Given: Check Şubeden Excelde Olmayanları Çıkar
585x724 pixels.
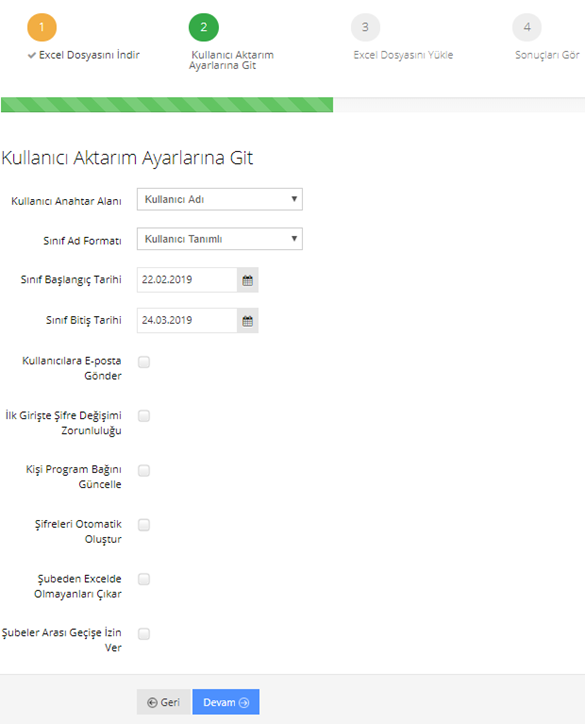Looking at the screenshot, I should pyautogui.click(x=144, y=579).
